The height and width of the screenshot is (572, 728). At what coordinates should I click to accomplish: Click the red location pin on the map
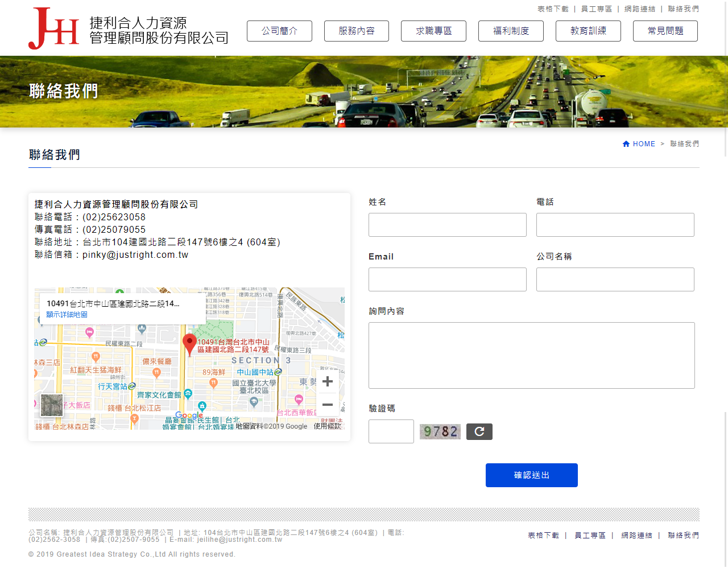pos(189,345)
